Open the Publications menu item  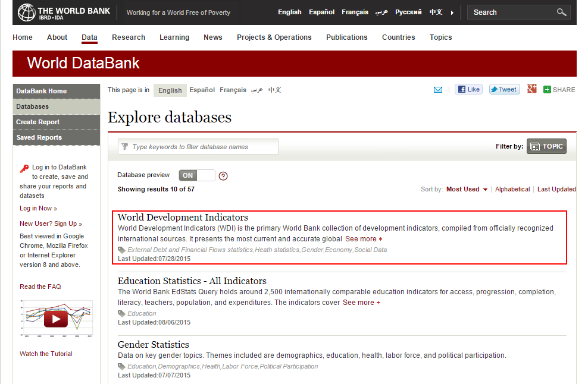[347, 37]
